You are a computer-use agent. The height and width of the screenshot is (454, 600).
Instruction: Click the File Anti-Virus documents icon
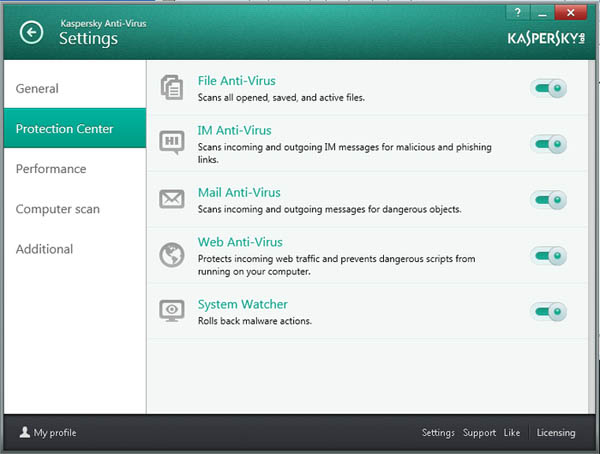[x=172, y=88]
